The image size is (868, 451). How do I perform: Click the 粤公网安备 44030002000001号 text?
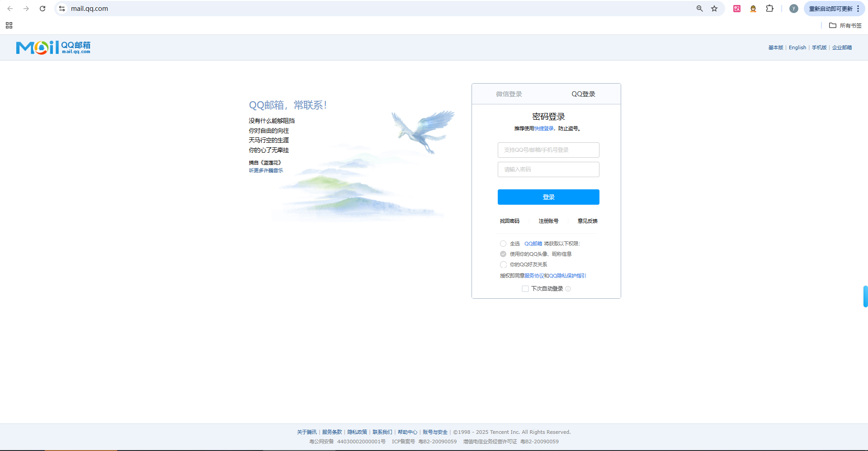[x=347, y=442]
